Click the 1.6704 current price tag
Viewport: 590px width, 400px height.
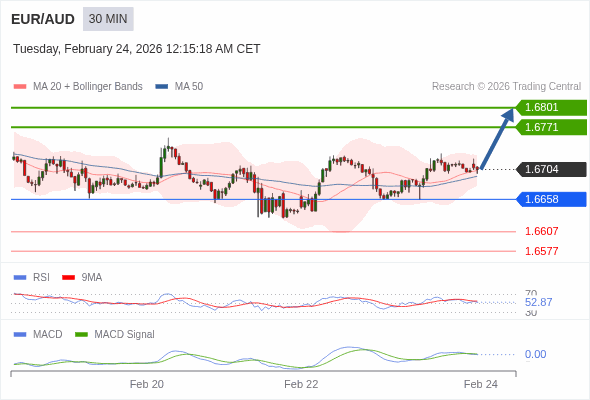point(551,169)
